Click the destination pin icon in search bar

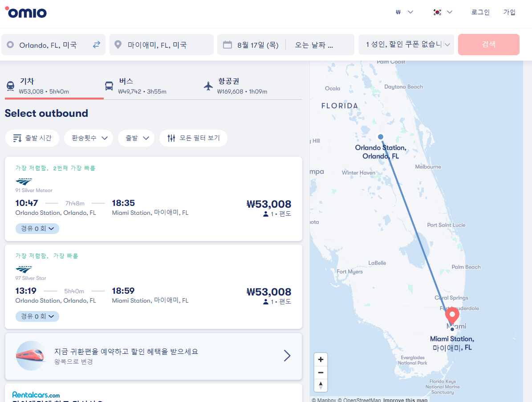(118, 45)
